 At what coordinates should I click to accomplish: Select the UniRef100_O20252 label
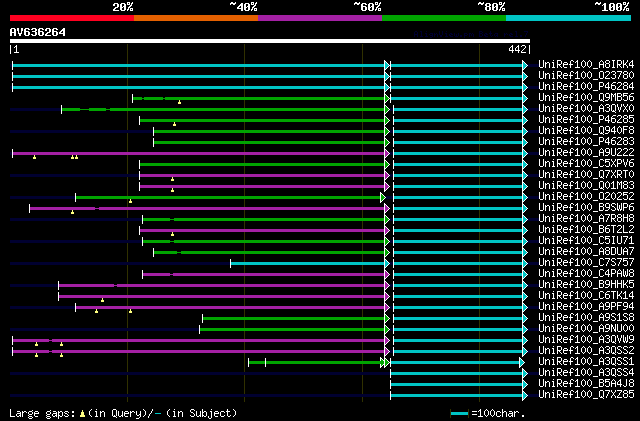click(586, 197)
